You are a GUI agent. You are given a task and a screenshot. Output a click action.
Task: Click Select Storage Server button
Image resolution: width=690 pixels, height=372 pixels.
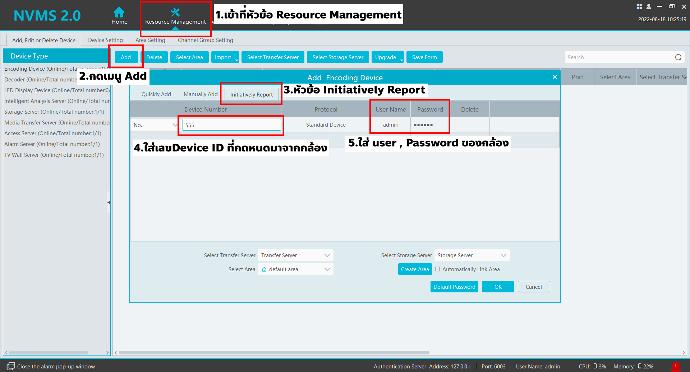coord(338,57)
